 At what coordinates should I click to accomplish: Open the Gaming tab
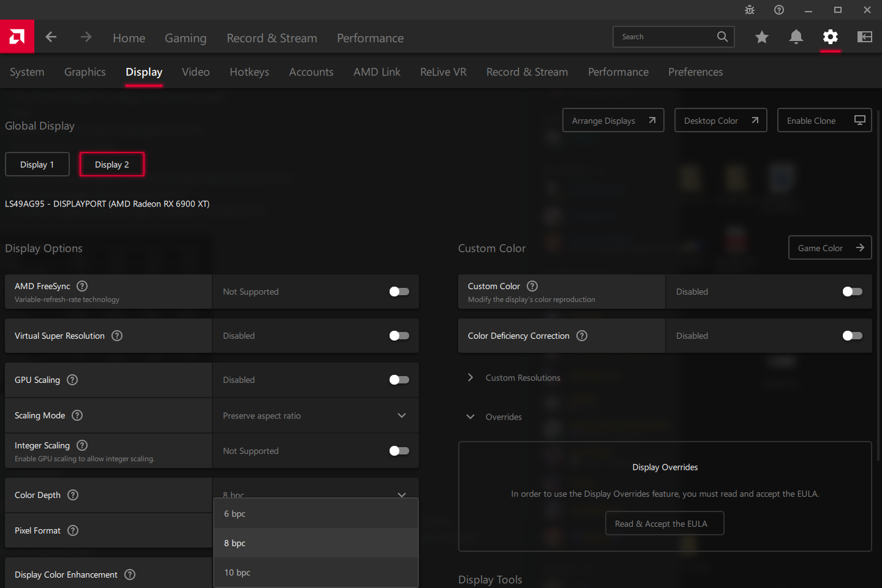point(186,38)
